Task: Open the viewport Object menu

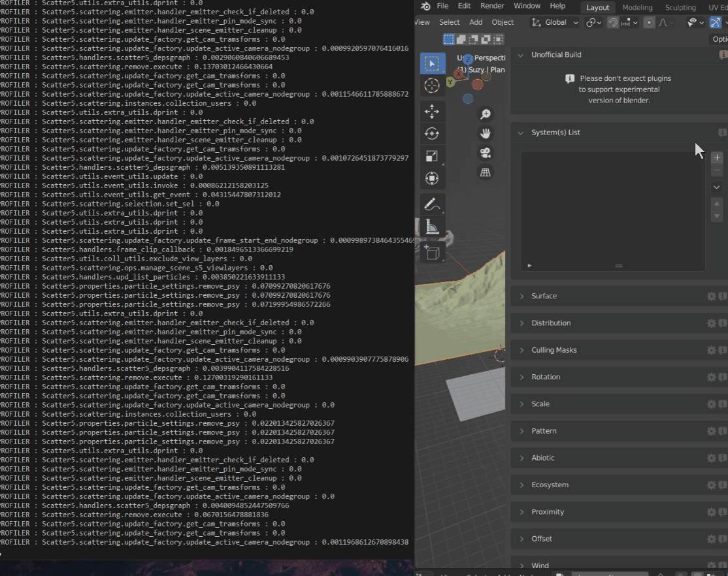Action: click(503, 22)
